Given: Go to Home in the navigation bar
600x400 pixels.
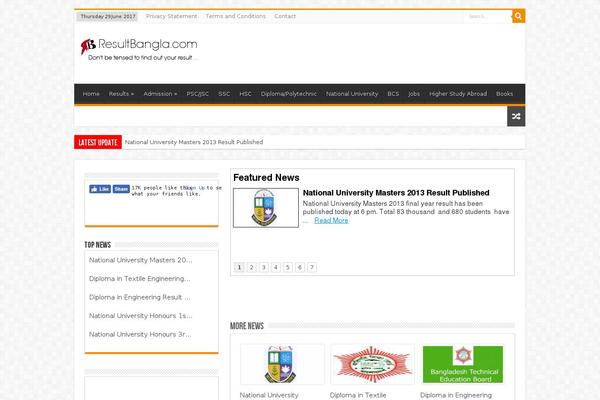Looking at the screenshot, I should pos(91,94).
